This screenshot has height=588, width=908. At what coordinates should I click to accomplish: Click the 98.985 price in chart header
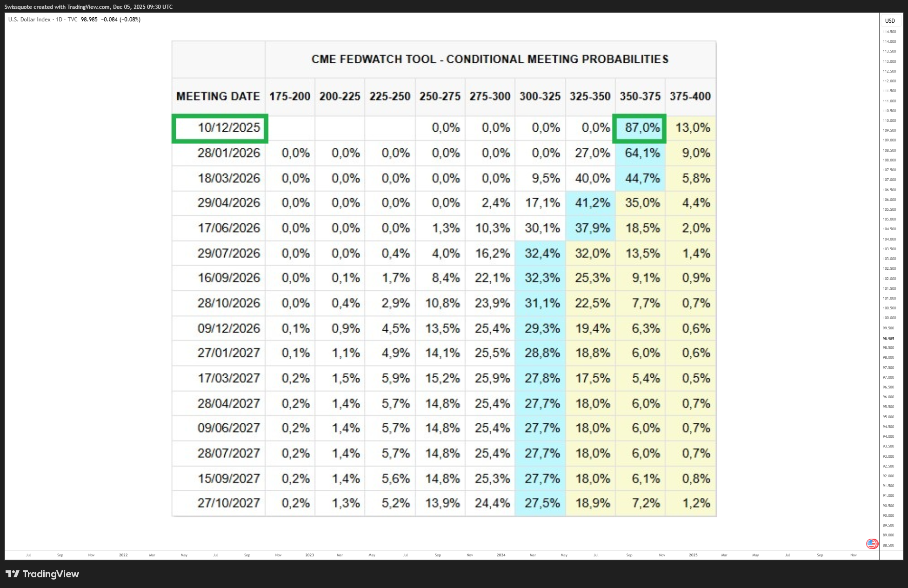(x=89, y=20)
